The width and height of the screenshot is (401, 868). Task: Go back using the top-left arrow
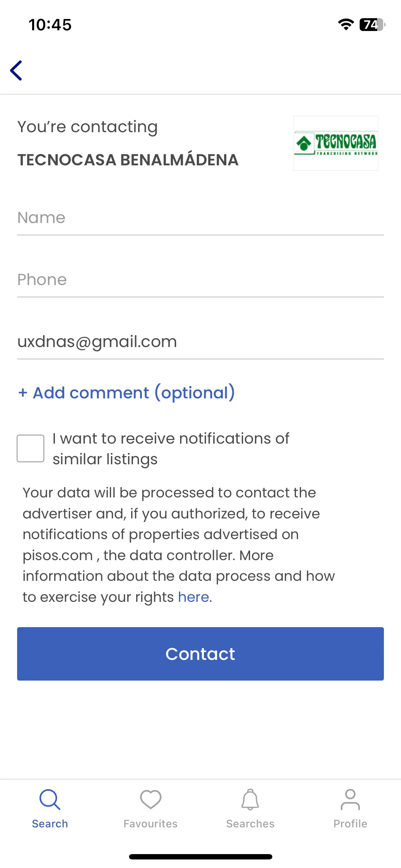click(16, 71)
